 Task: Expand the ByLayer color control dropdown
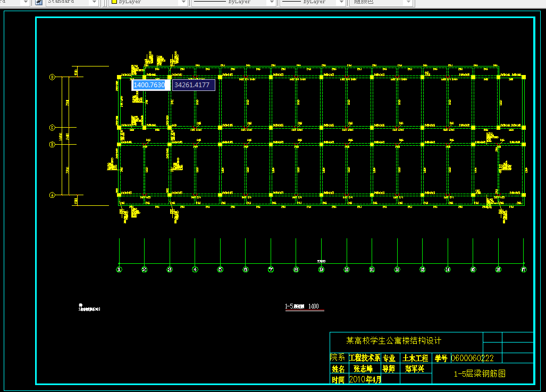[183, 2]
